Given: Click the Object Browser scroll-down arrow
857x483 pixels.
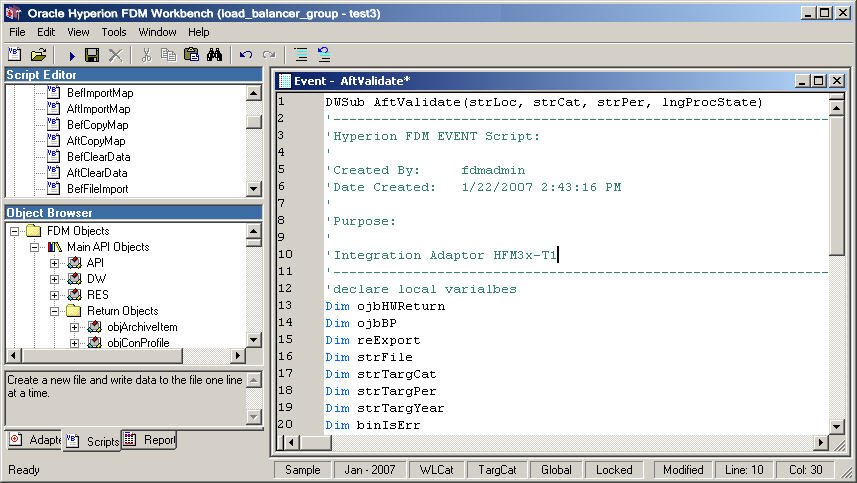Looking at the screenshot, I should [x=254, y=340].
